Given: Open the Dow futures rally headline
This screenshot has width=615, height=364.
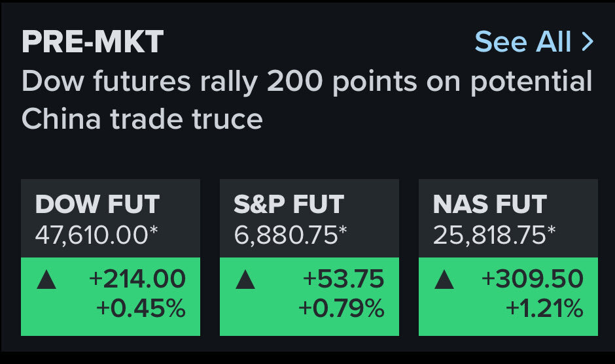Looking at the screenshot, I should (306, 82).
